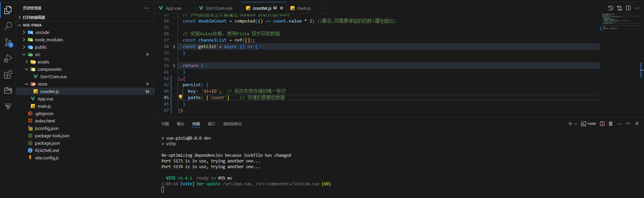This screenshot has width=644, height=198.
Task: Click line number 45 in the gutter
Action: tap(166, 98)
